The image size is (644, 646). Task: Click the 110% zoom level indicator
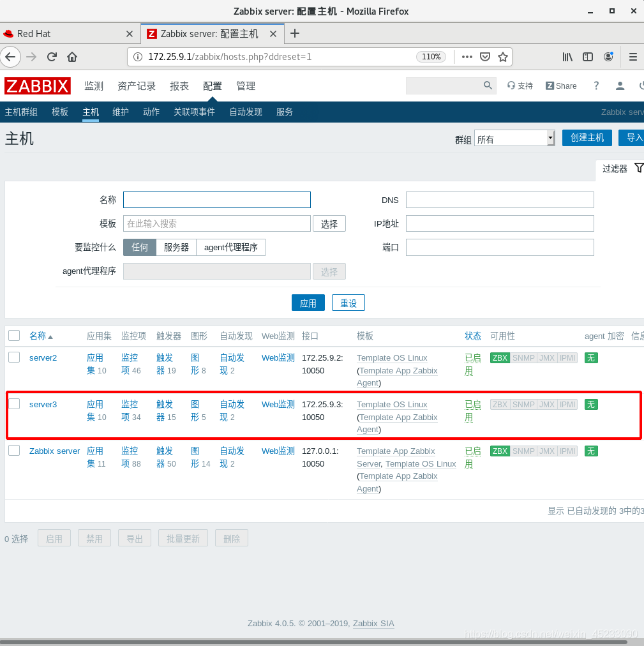tap(431, 57)
